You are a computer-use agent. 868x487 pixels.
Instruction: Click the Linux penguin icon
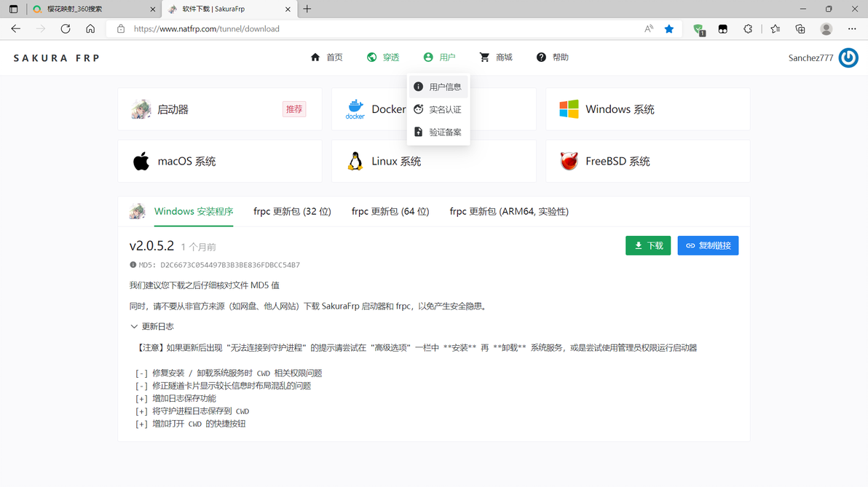tap(355, 161)
